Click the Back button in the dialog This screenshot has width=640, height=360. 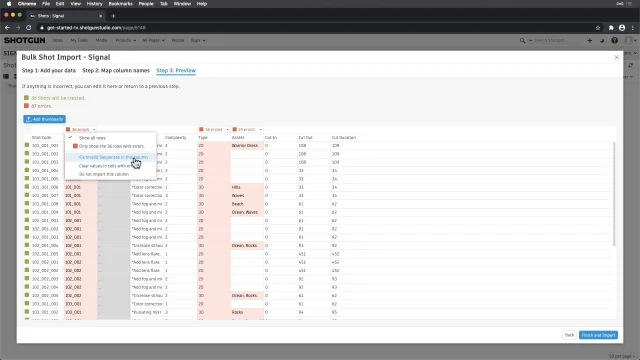pos(569,335)
